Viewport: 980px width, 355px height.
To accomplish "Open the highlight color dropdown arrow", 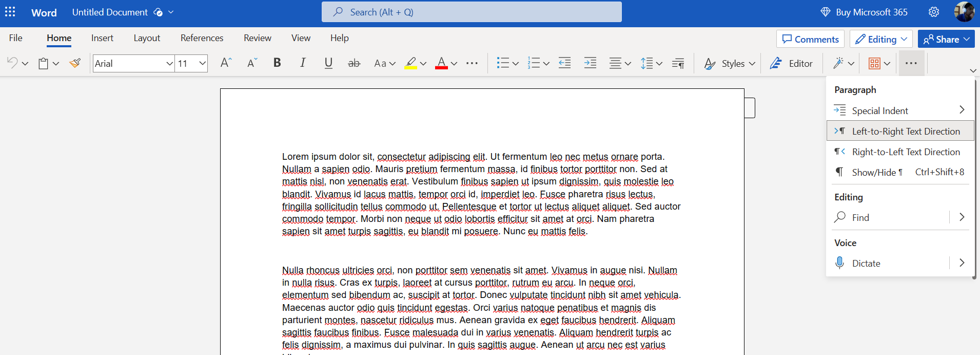I will point(423,64).
